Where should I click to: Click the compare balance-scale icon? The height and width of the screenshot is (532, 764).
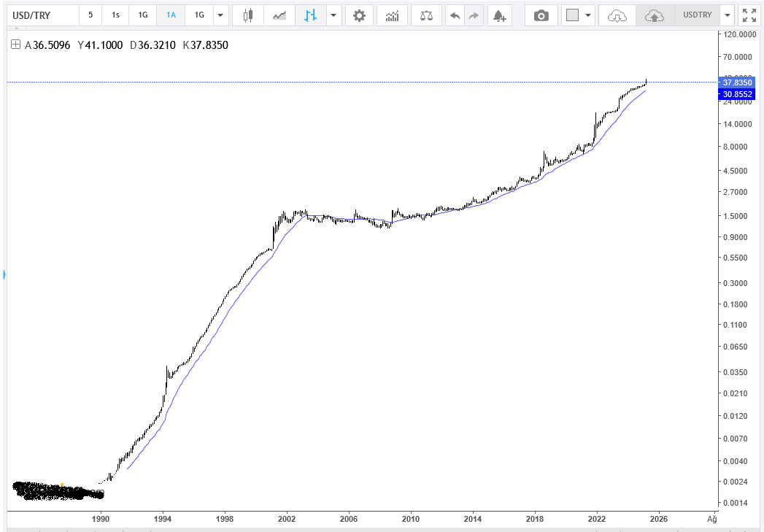click(426, 15)
